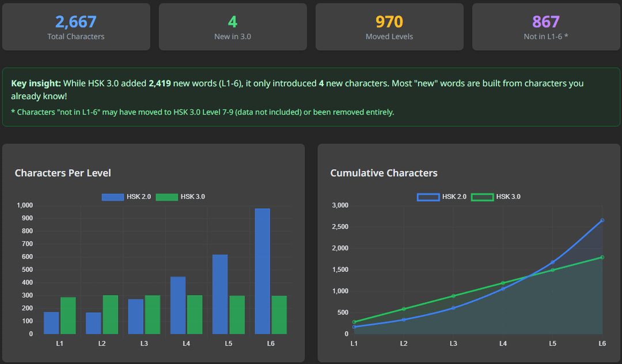Select the blue HSK 2.0 bar at L5

pos(220,294)
